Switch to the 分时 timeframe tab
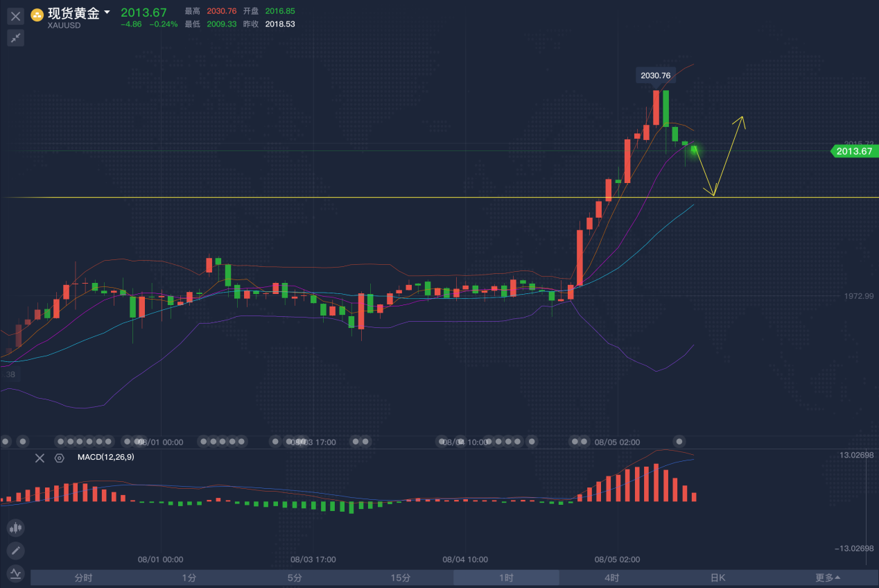Viewport: 879px width, 588px height. pos(83,578)
